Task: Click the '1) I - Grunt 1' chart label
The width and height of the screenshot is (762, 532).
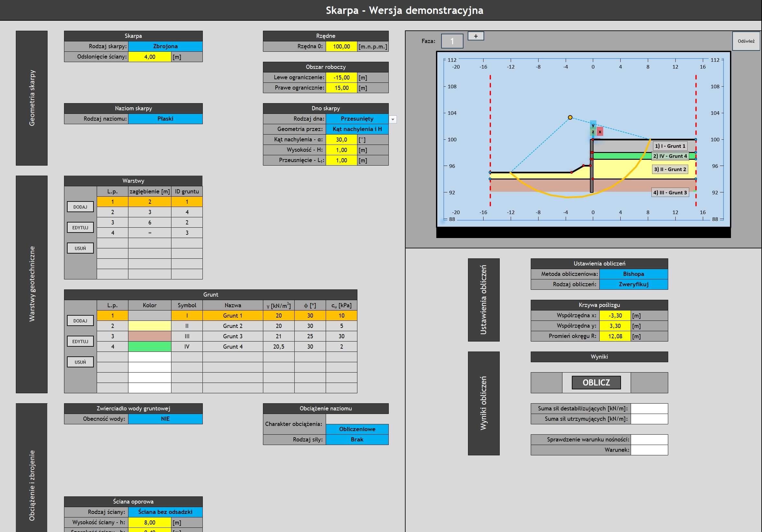Action: pos(670,146)
